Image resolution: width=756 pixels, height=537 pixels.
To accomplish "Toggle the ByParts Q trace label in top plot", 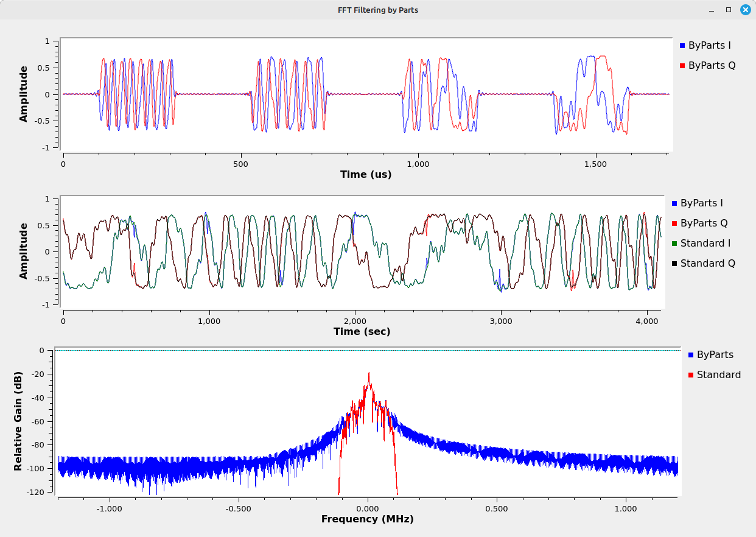I will tap(712, 66).
